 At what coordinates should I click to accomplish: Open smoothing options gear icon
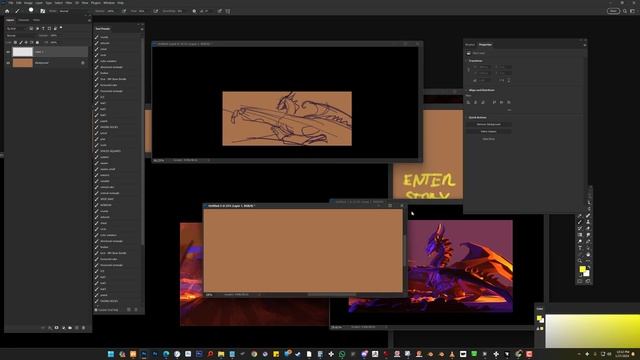point(194,11)
